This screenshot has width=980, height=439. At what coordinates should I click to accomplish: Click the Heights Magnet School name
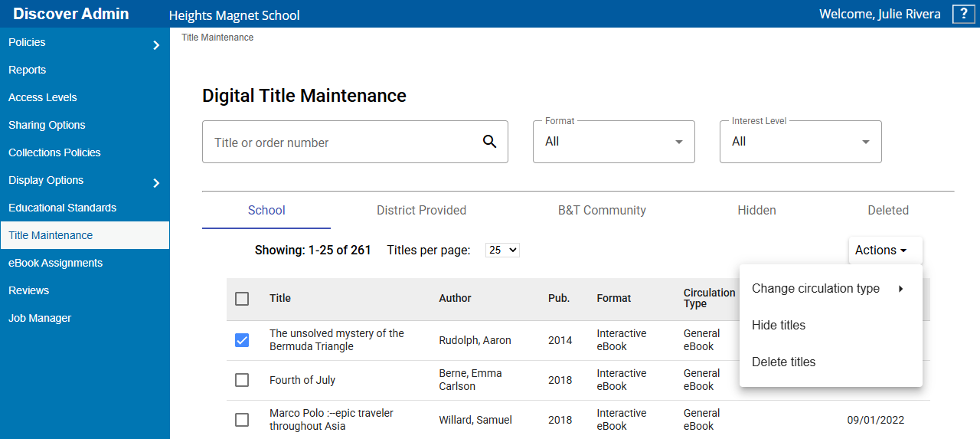pos(234,15)
